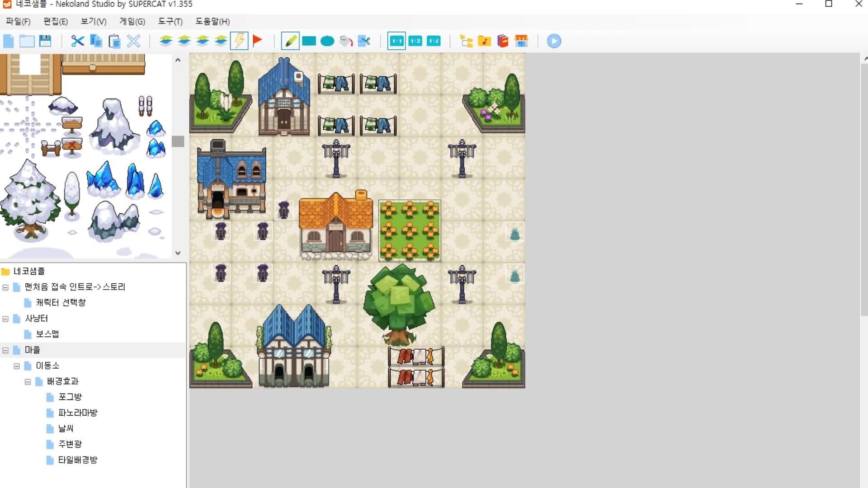868x488 pixels.
Task: Set zoom to 1:4 scale
Action: coord(434,41)
